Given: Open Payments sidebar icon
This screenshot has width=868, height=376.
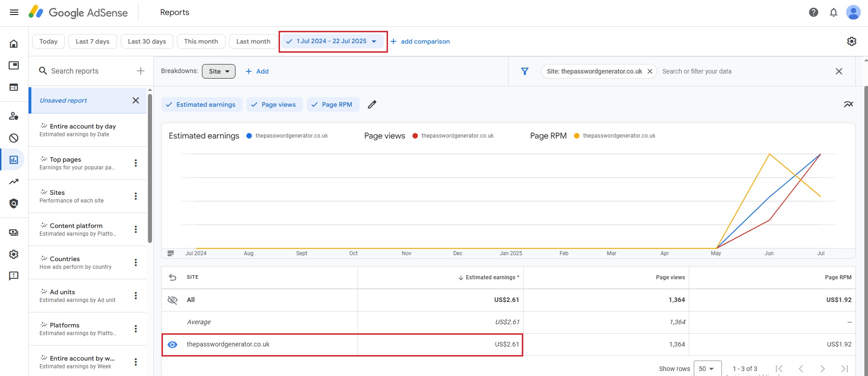Looking at the screenshot, I should point(14,233).
